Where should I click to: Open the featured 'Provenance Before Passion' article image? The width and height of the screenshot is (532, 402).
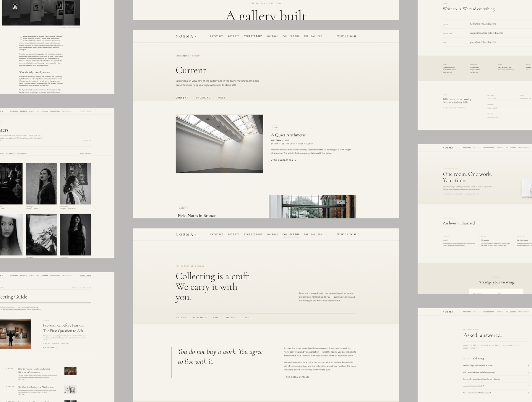pyautogui.click(x=15, y=334)
